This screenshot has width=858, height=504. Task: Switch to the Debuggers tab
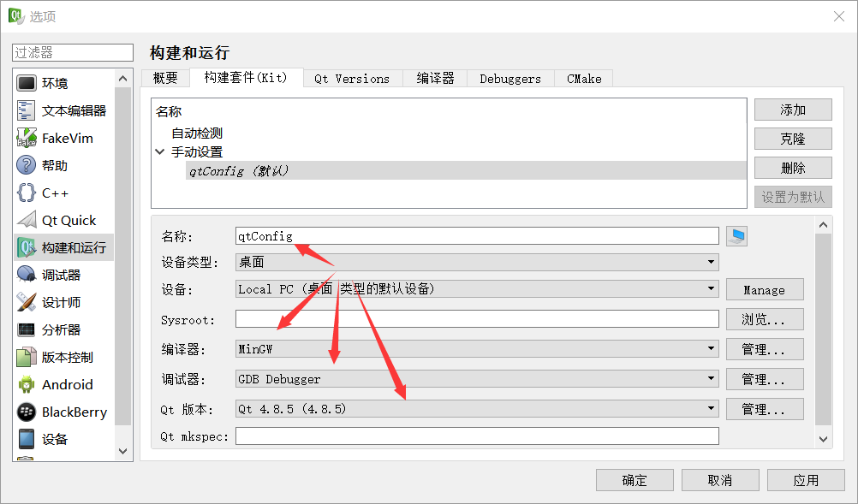click(x=510, y=79)
